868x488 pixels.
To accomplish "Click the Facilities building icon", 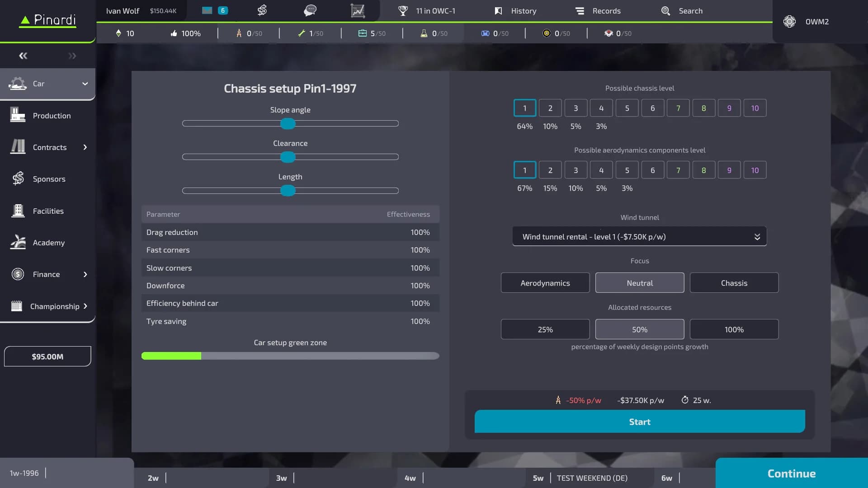I will pos(18,211).
